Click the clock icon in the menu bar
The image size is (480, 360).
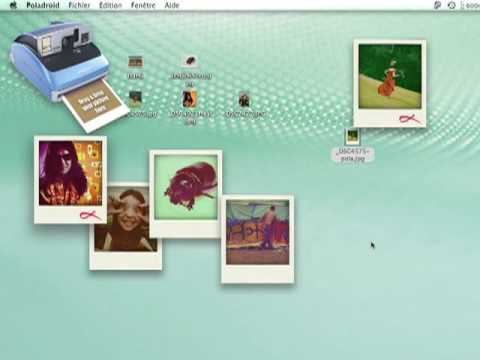pyautogui.click(x=452, y=5)
